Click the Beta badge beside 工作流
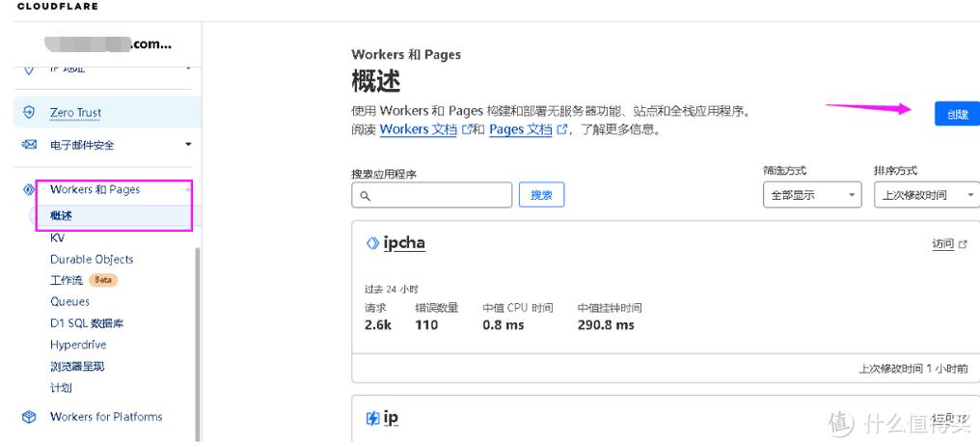 click(103, 280)
